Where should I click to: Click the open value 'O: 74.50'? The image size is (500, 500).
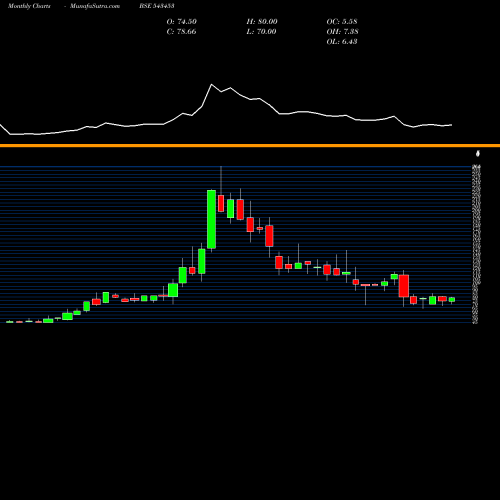182,22
